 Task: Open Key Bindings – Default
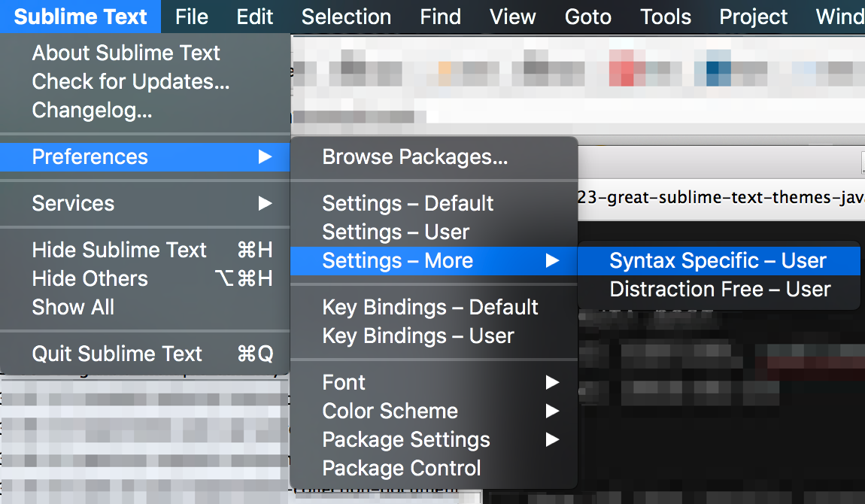(x=434, y=307)
